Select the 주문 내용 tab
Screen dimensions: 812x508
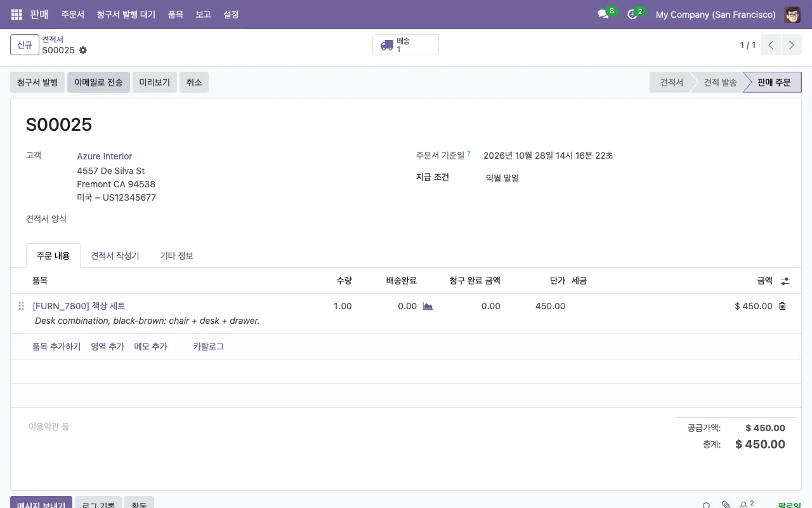(x=53, y=256)
